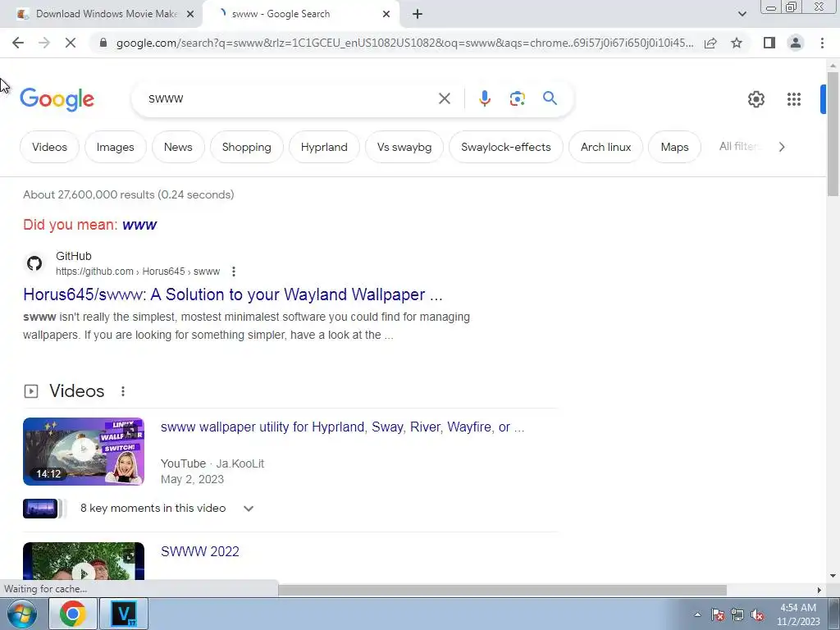Open the Chrome profile avatar

pyautogui.click(x=796, y=43)
